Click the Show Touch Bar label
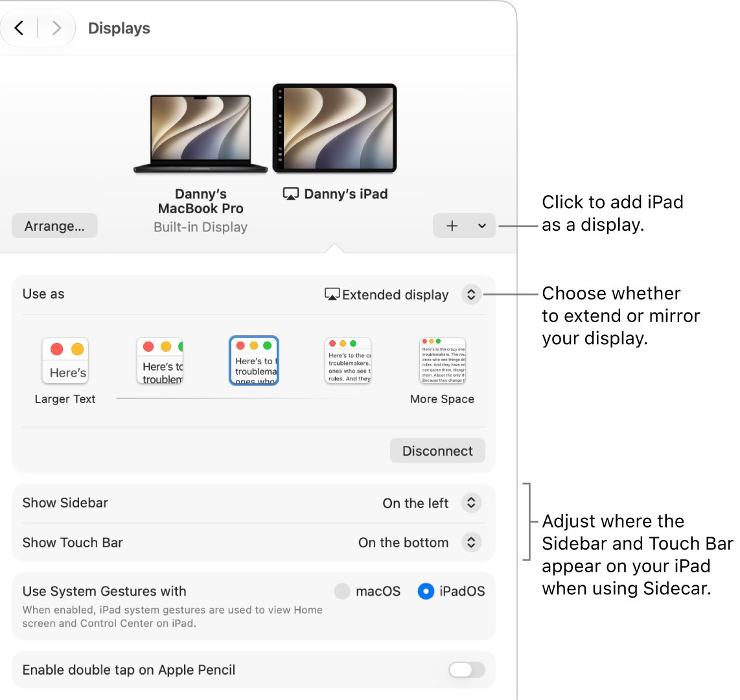The height and width of the screenshot is (700, 740). [73, 542]
